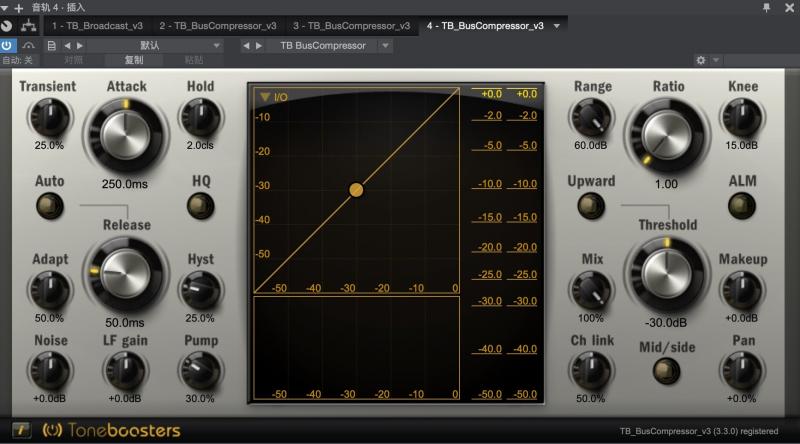This screenshot has width=800, height=444.
Task: Click the Release knob
Action: coord(126,274)
